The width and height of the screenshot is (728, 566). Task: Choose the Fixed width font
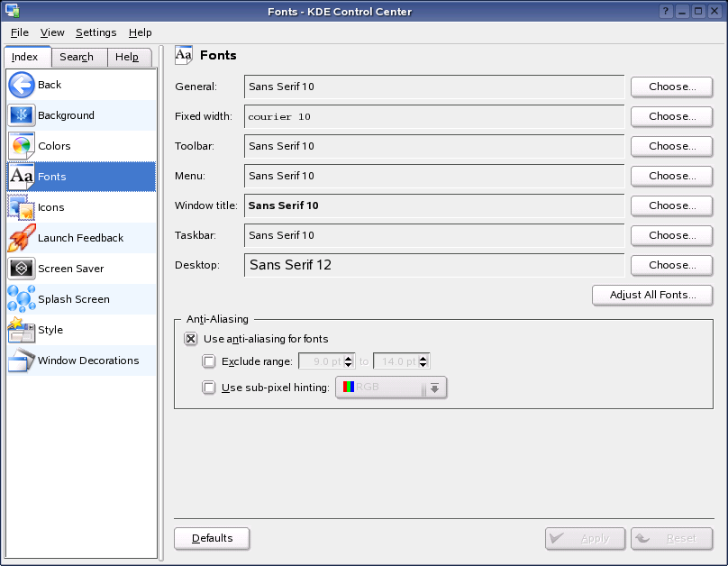[671, 116]
